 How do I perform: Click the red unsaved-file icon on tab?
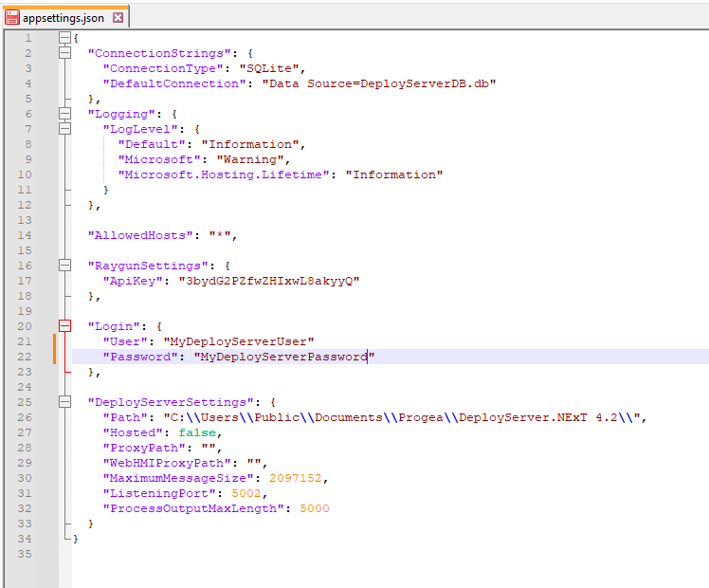[12, 18]
